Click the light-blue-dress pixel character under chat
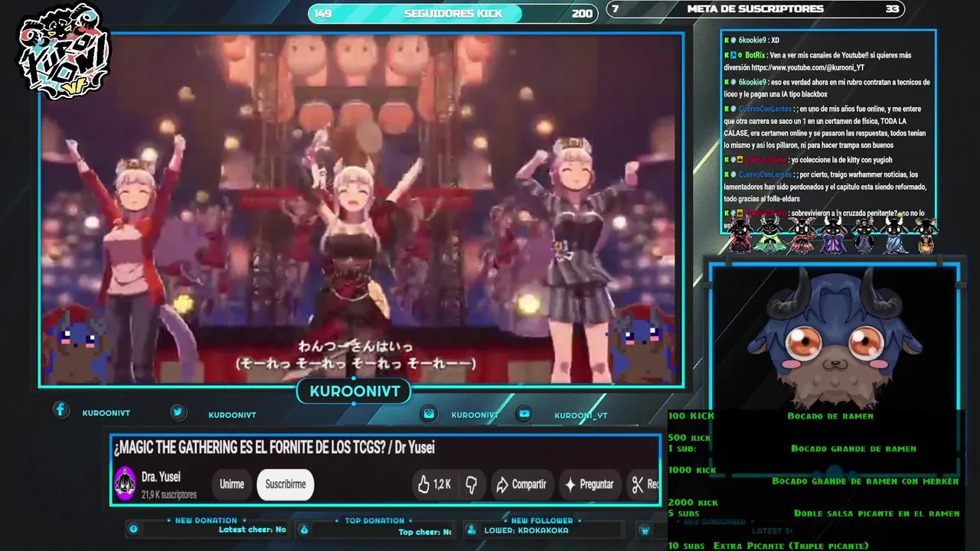The image size is (980, 551). [x=896, y=235]
